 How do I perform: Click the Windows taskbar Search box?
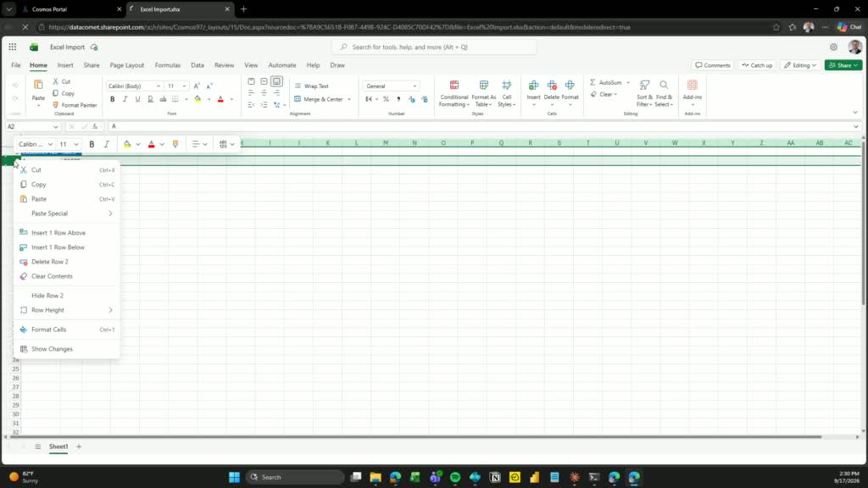(295, 477)
